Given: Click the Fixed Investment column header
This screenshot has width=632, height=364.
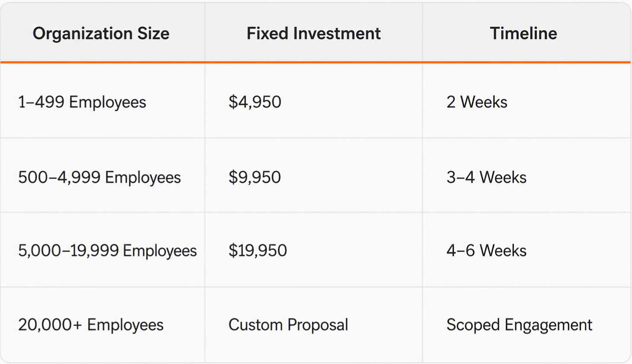Looking at the screenshot, I should point(313,33).
